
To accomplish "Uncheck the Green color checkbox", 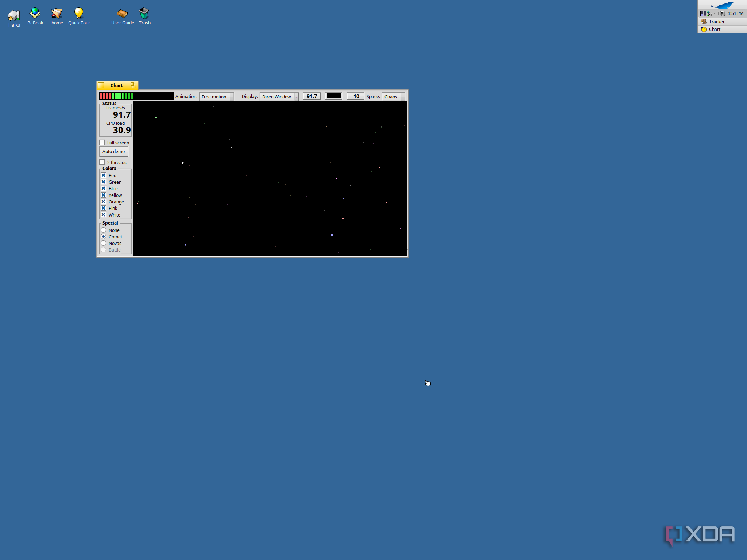I will pyautogui.click(x=104, y=182).
